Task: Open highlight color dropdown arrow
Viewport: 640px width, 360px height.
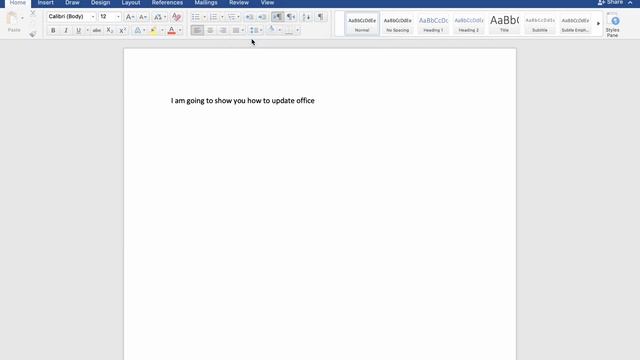Action: pyautogui.click(x=162, y=30)
